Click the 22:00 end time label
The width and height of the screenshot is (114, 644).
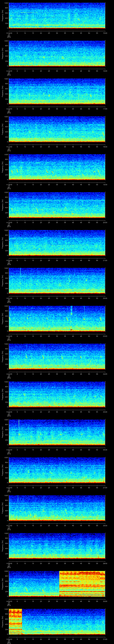pos(105,298)
